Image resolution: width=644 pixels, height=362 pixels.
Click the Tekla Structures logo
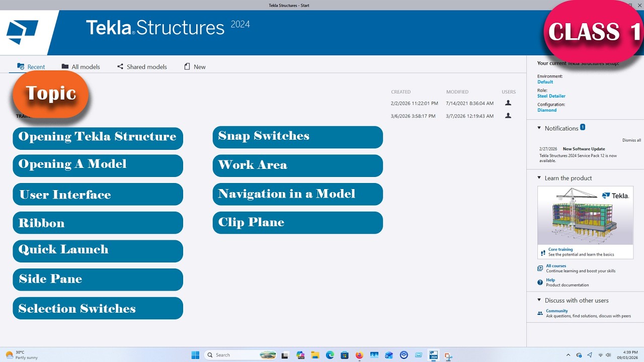22,32
